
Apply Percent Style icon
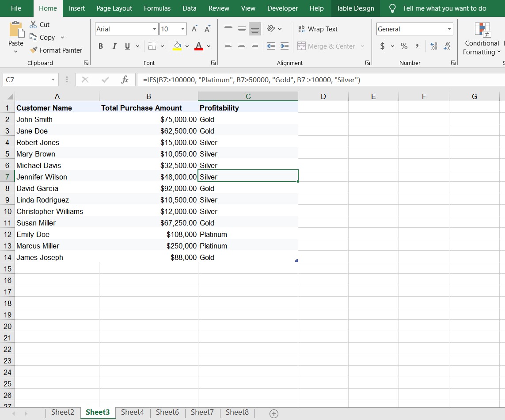(x=404, y=46)
